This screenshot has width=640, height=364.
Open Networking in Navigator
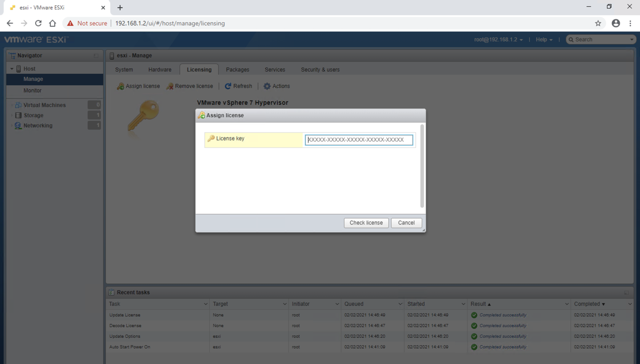click(x=38, y=126)
